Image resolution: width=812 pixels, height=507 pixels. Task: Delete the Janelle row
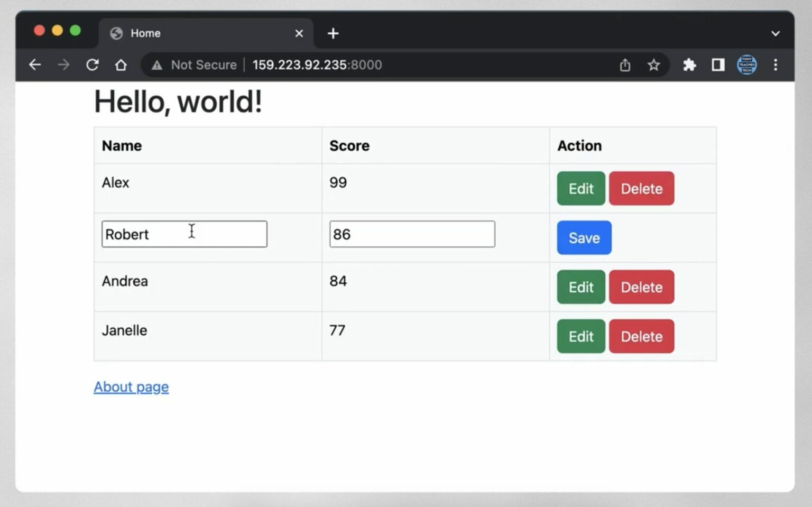[641, 336]
